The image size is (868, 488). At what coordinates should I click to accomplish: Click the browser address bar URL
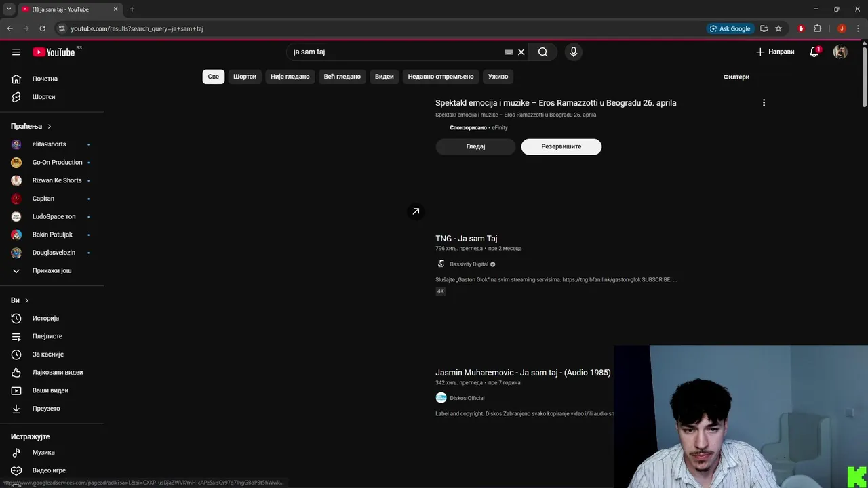(x=137, y=28)
